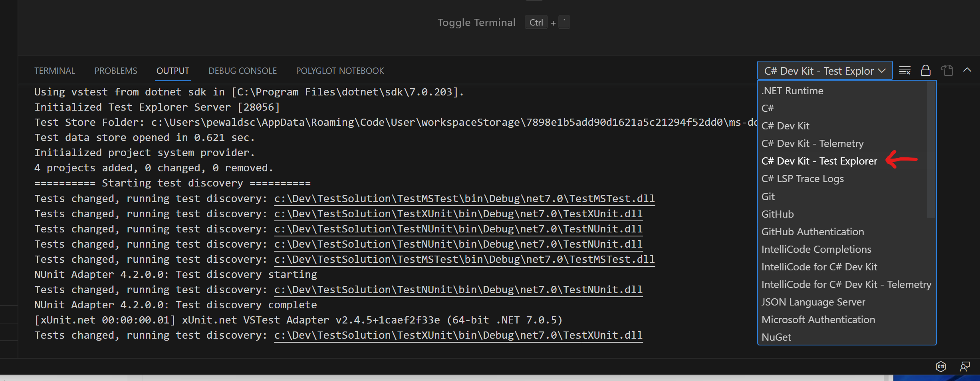Open the output channel dropdown
This screenshot has height=381, width=980.
pos(824,70)
